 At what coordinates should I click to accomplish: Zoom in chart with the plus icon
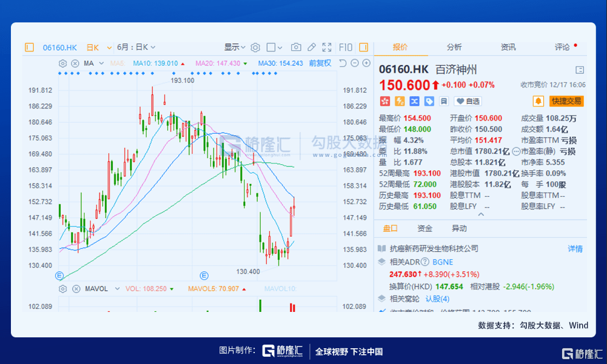click(x=367, y=63)
